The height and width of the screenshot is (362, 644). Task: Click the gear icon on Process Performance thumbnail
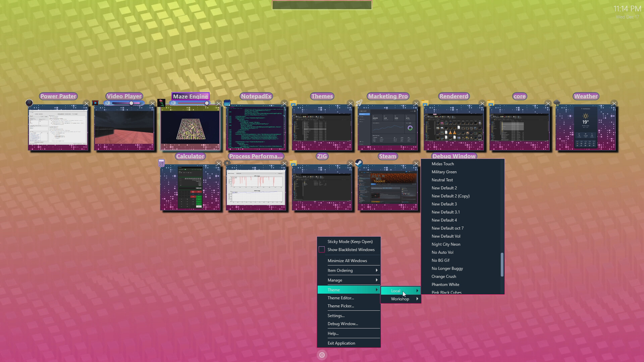[x=227, y=163]
